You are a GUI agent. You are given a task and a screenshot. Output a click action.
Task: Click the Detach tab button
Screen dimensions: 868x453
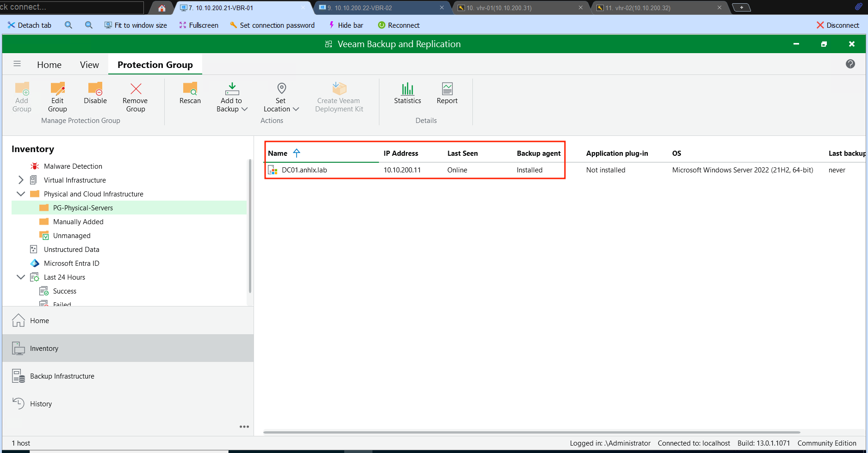click(x=29, y=25)
